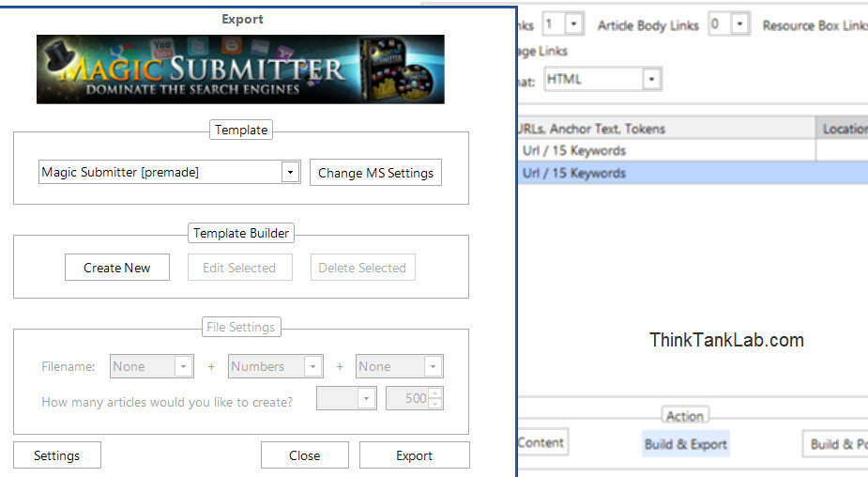868x477 pixels.
Task: Click the Magic Submitter banner image
Action: (x=240, y=69)
